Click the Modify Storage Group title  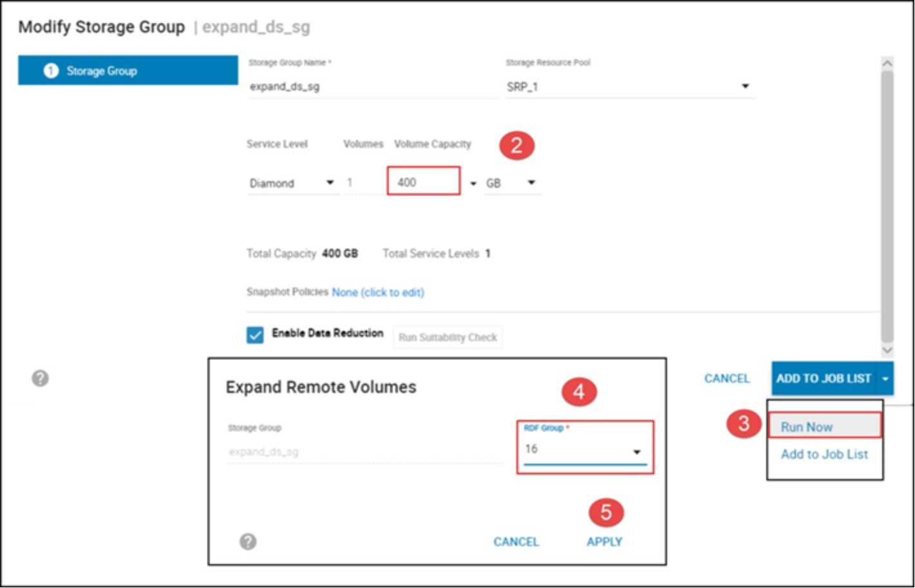click(x=102, y=27)
